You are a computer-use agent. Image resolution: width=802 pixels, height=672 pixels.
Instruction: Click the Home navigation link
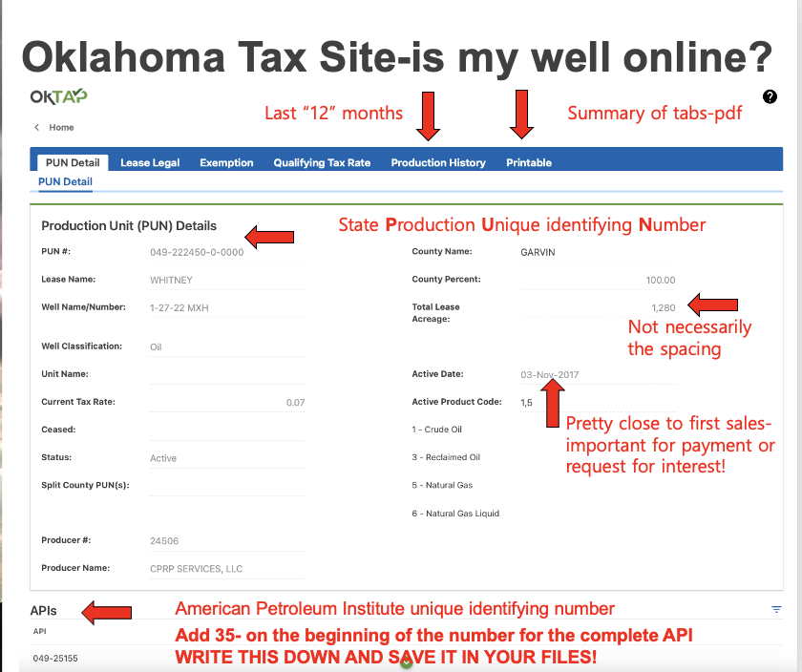[x=62, y=128]
